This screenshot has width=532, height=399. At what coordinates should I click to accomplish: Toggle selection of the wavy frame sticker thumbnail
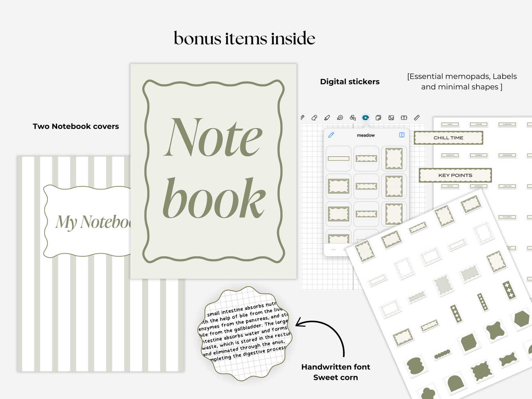point(394,159)
